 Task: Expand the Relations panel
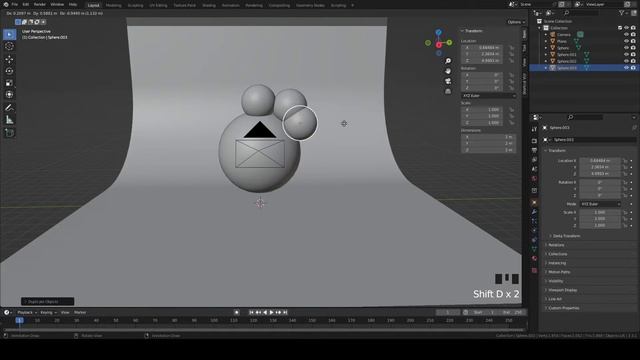pos(556,245)
